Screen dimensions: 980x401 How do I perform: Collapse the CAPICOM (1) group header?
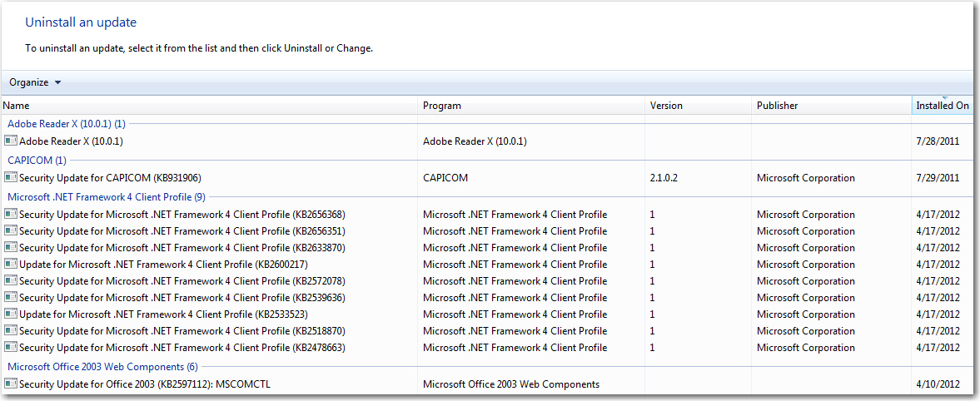click(x=37, y=161)
